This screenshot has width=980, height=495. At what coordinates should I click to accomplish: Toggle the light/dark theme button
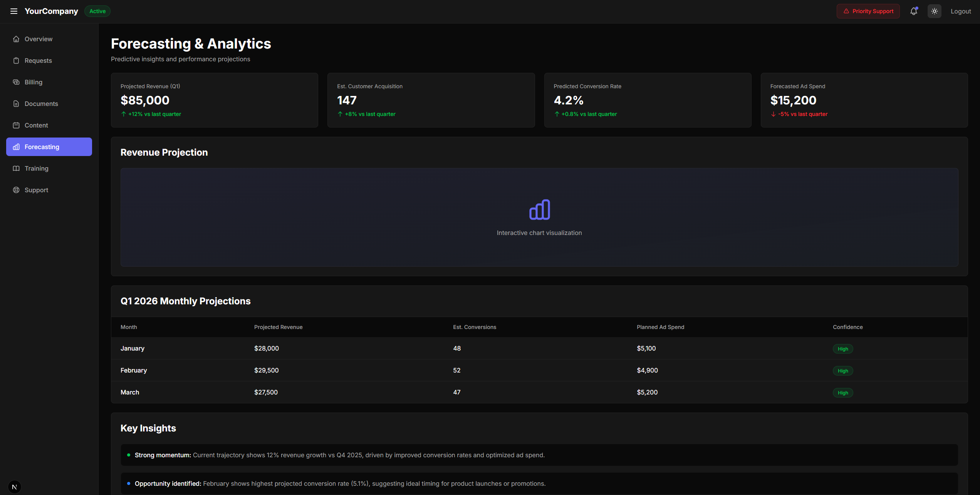pyautogui.click(x=934, y=11)
